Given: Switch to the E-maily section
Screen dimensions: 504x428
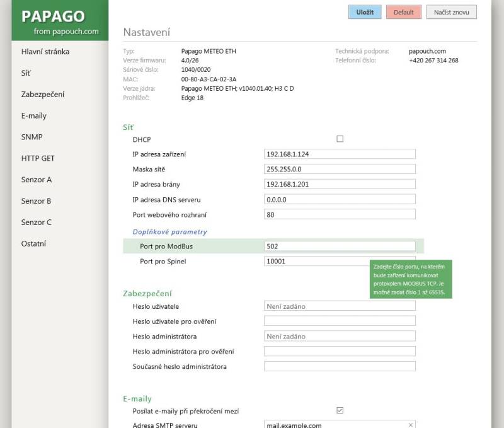Looking at the screenshot, I should [x=35, y=115].
